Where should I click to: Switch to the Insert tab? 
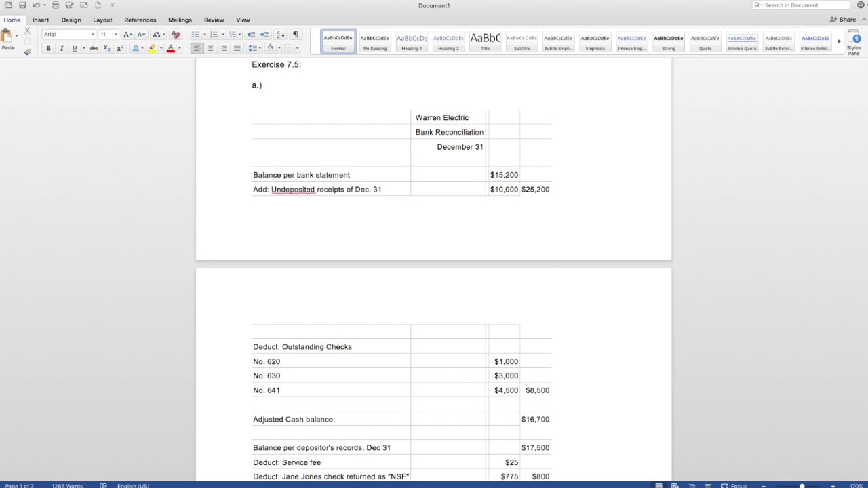(x=41, y=20)
